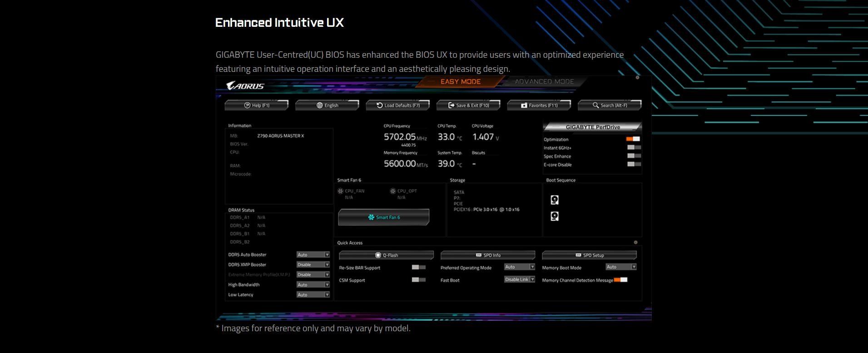Toggle CSM Support switch
The image size is (868, 353).
coord(418,280)
